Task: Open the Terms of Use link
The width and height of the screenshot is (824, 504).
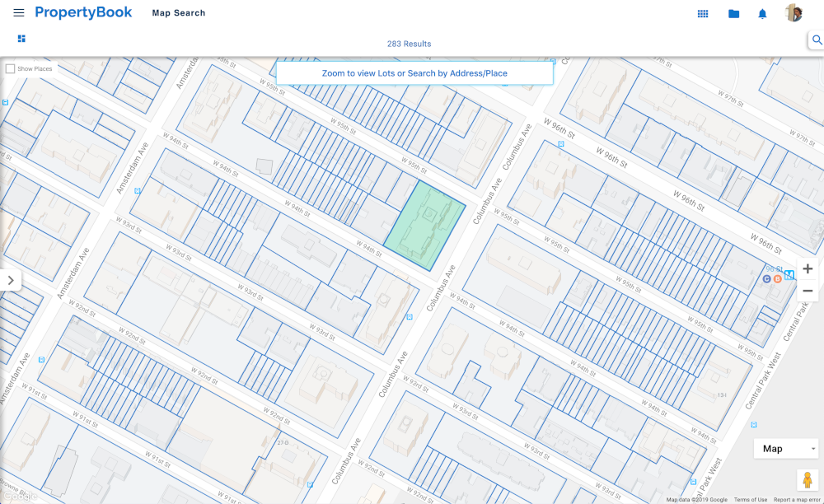Action: (751, 500)
